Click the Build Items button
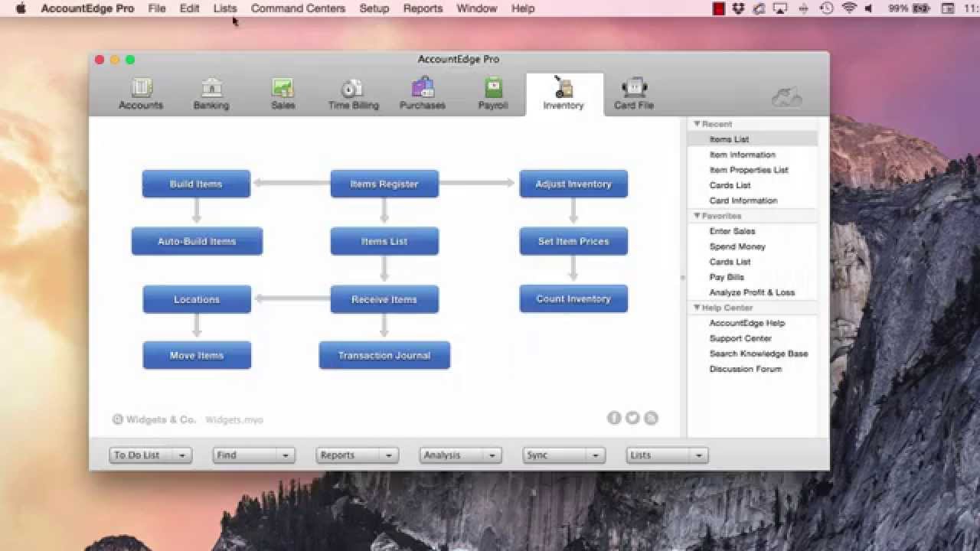 coord(196,184)
